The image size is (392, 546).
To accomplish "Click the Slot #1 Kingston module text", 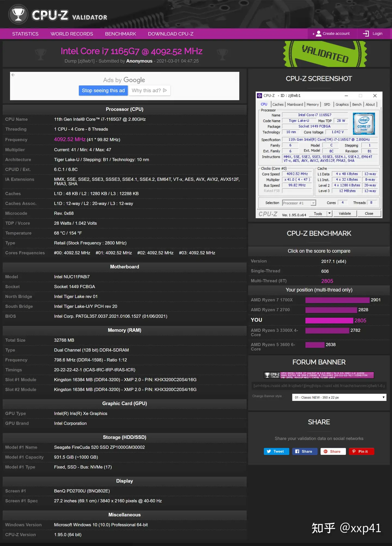I will pyautogui.click(x=125, y=380).
